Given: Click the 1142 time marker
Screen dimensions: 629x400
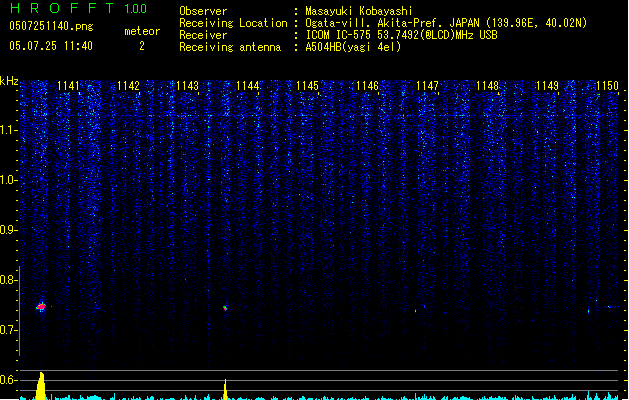Looking at the screenshot, I should tap(128, 86).
